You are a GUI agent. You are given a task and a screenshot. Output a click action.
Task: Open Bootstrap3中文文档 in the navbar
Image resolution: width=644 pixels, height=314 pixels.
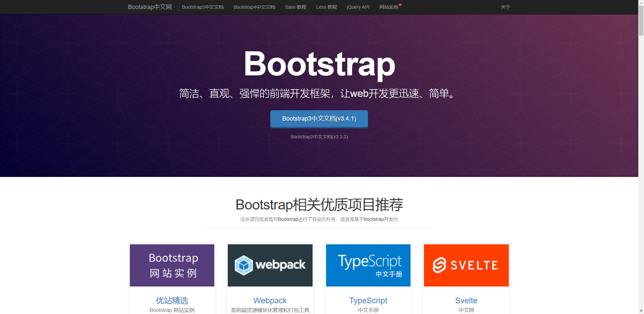203,7
